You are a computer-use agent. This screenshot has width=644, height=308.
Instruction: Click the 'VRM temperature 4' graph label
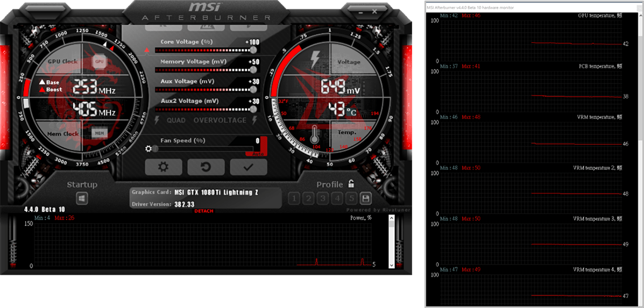click(x=597, y=270)
